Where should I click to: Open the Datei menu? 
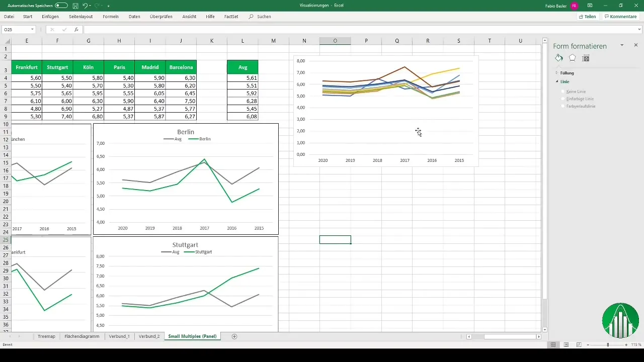9,17
